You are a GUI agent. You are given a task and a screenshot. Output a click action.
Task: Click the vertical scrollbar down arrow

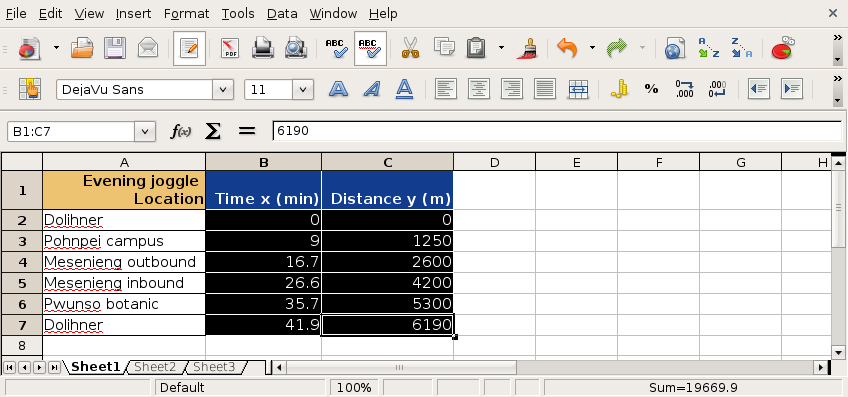point(838,352)
